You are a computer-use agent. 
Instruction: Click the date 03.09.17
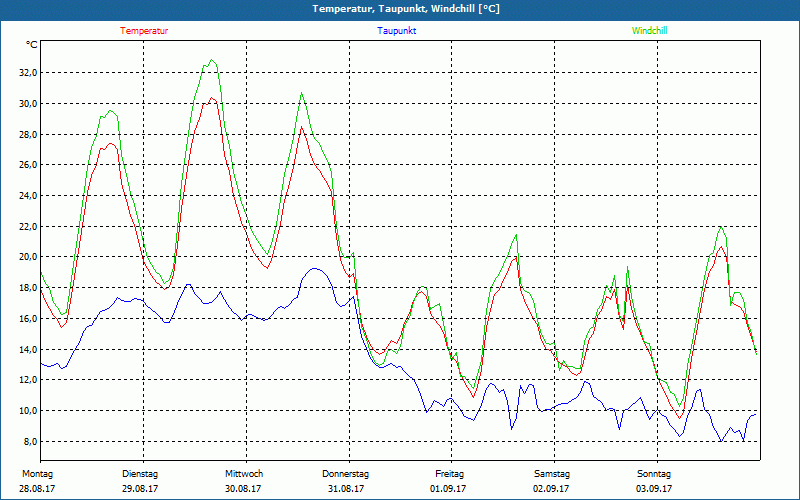pos(654,489)
